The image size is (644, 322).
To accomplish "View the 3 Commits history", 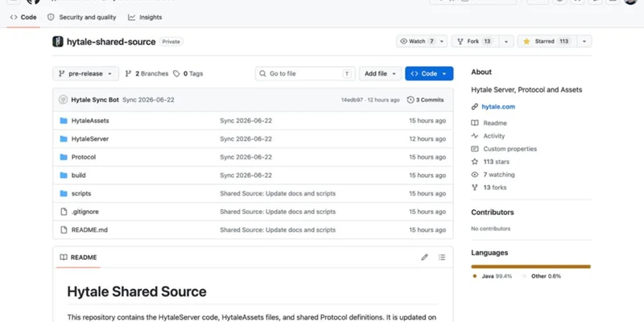I will click(x=425, y=100).
